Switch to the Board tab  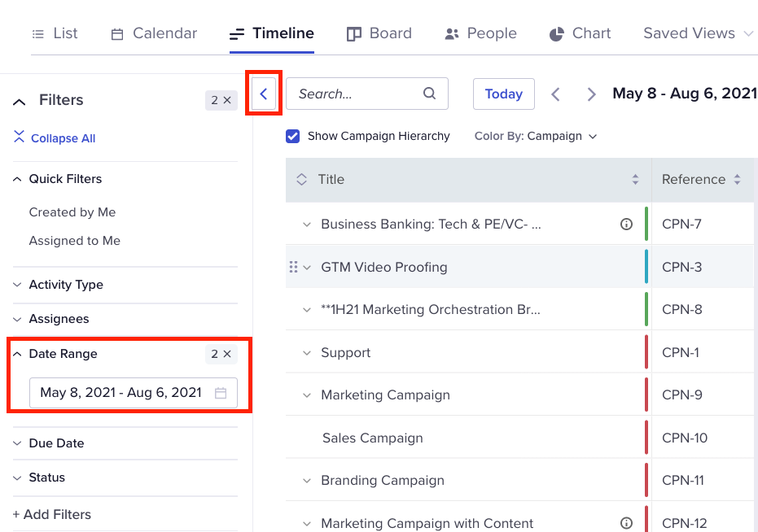(x=379, y=33)
